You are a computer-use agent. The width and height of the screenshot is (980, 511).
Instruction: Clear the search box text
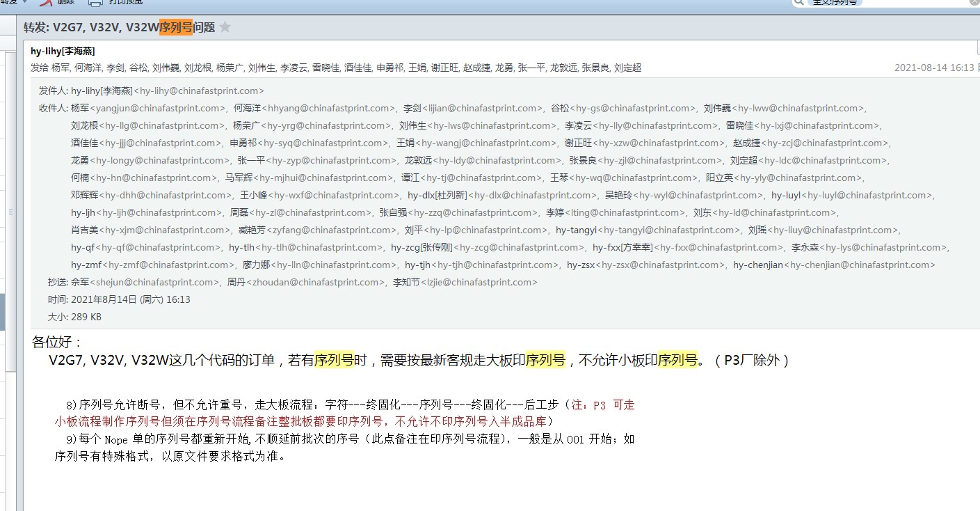click(x=973, y=3)
